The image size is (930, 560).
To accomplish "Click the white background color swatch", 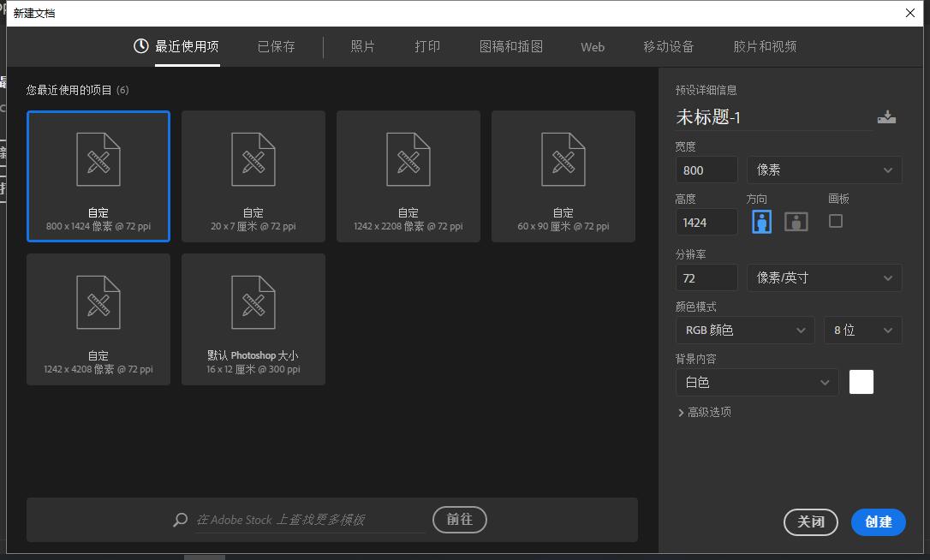I will (861, 381).
